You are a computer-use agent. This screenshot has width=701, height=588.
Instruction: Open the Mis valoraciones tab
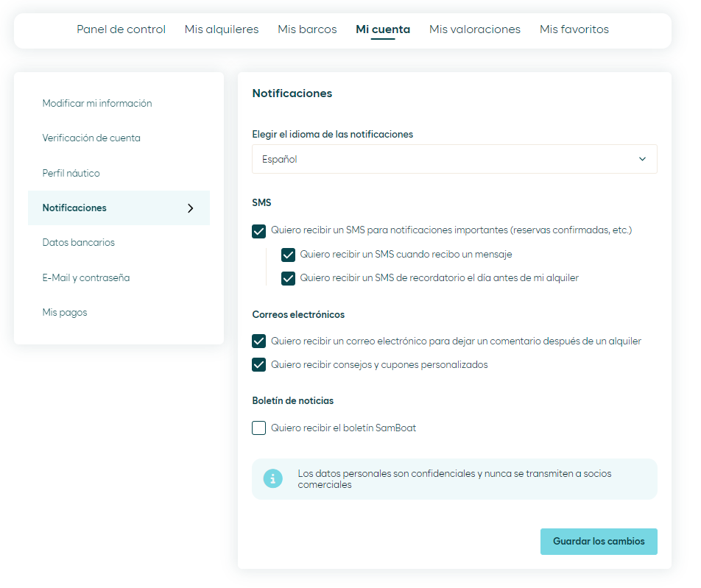475,29
